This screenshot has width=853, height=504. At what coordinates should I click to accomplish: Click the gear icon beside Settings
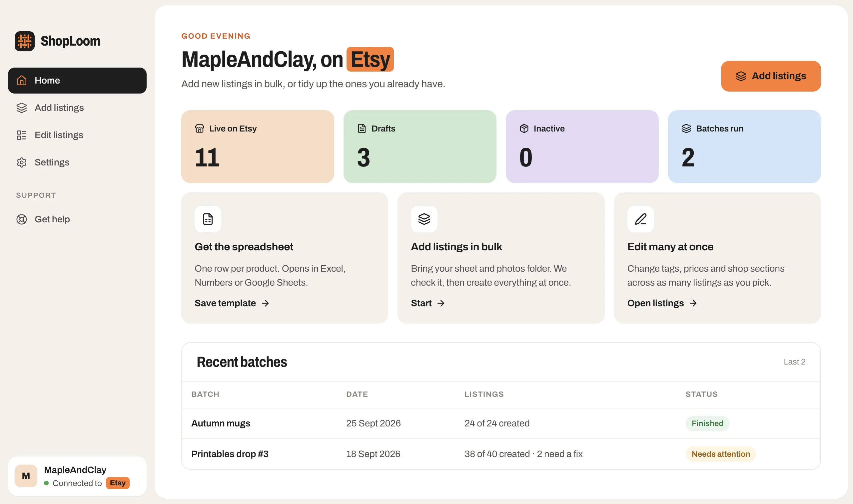22,162
